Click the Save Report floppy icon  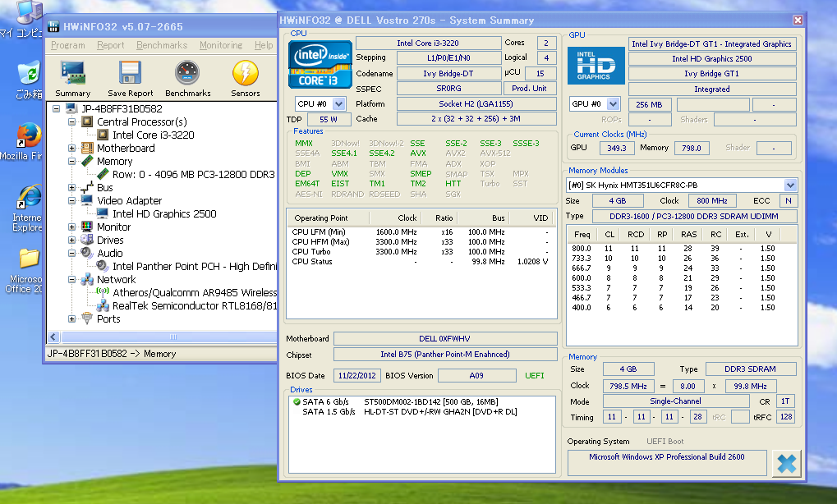tap(130, 73)
